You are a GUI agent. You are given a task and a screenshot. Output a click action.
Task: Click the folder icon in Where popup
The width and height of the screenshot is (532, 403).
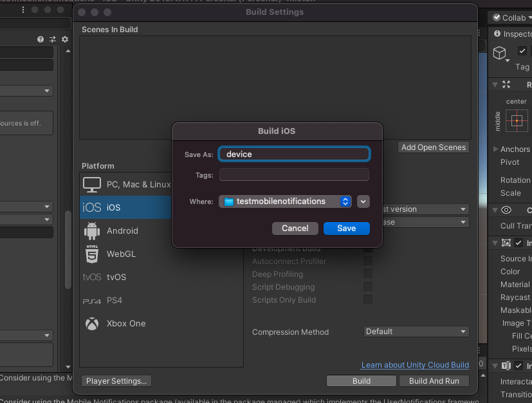[x=229, y=201]
